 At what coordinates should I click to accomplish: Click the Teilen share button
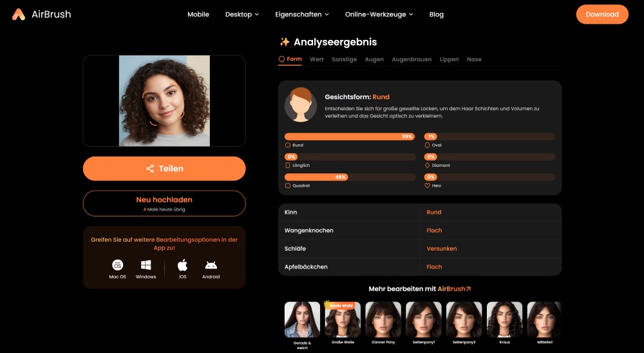pos(164,169)
